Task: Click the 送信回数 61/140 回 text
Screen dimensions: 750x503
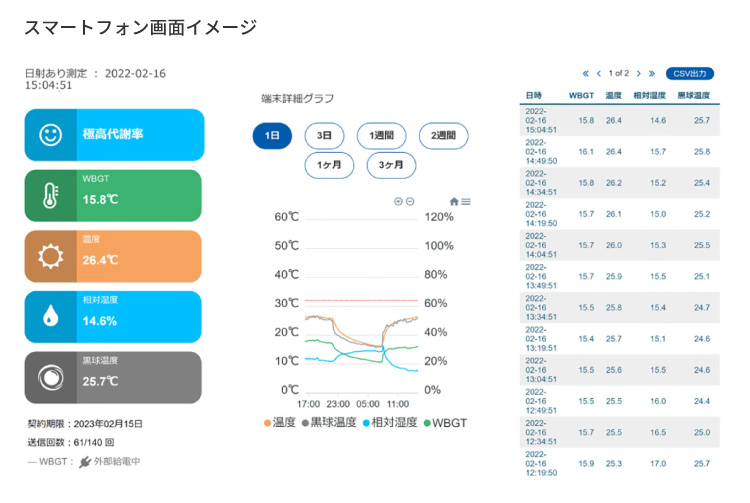Action: [71, 442]
